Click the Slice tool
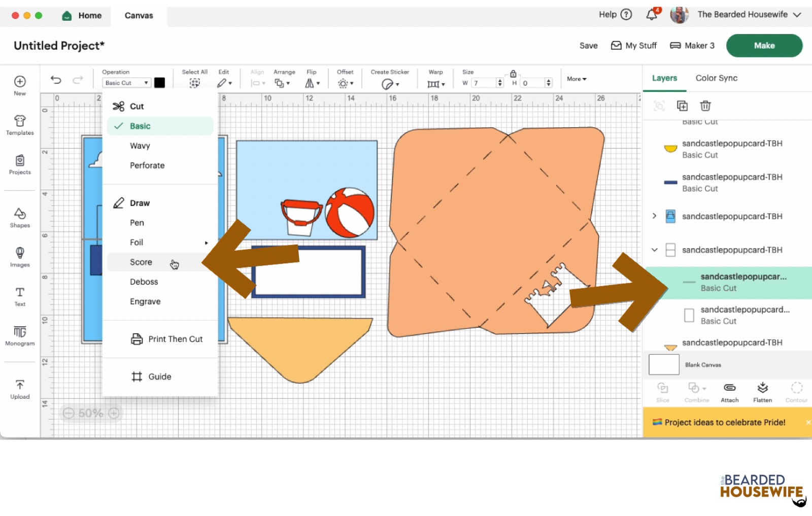The image size is (812, 516). click(663, 392)
